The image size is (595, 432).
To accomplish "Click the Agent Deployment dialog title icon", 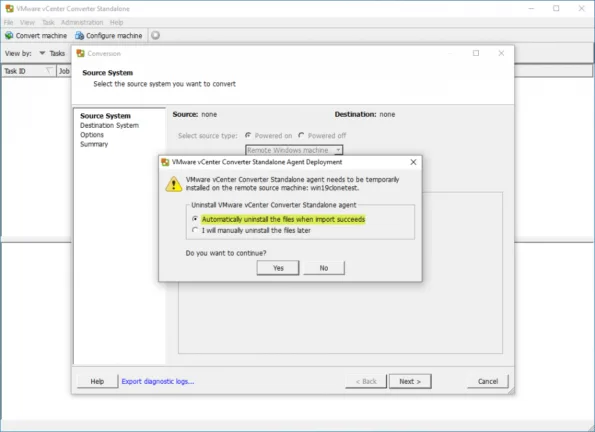I will coord(165,162).
